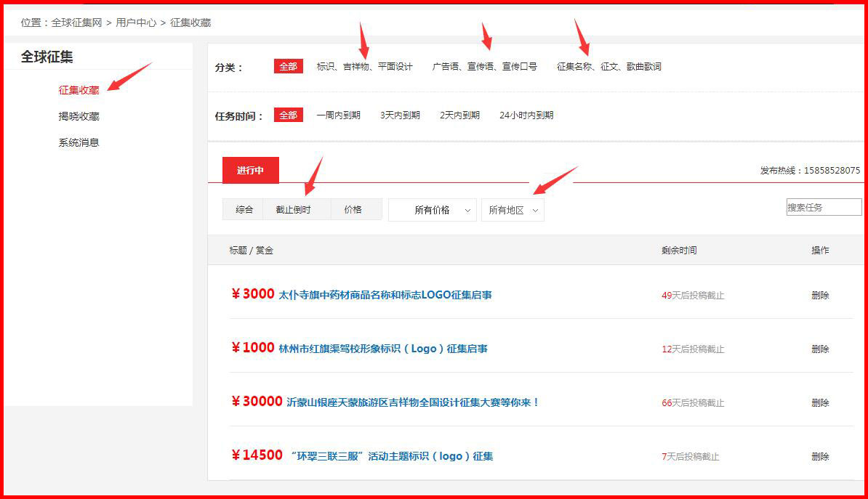Open 环翠三联三服 活动主题标识 task

pyautogui.click(x=391, y=456)
